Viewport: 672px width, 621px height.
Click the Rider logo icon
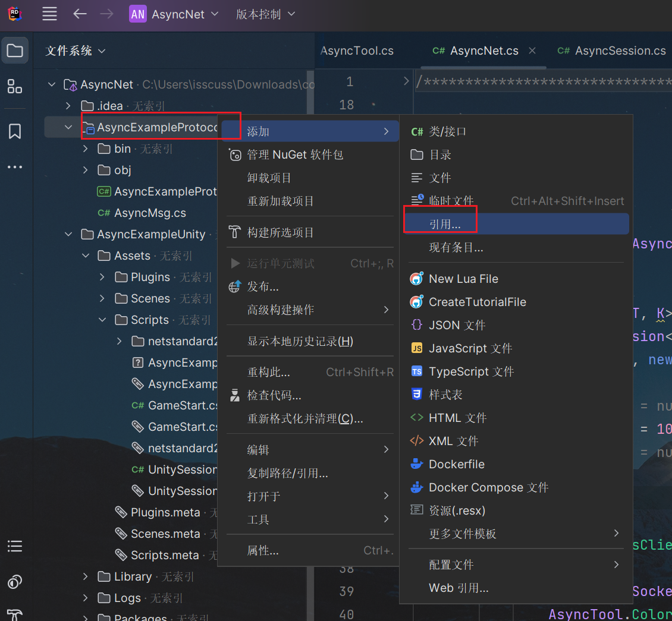coord(15,14)
